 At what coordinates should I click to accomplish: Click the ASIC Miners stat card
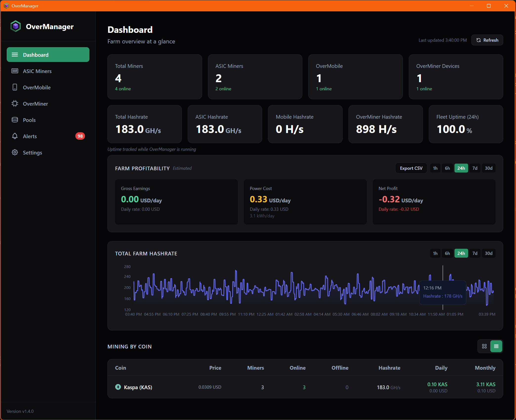pyautogui.click(x=255, y=77)
